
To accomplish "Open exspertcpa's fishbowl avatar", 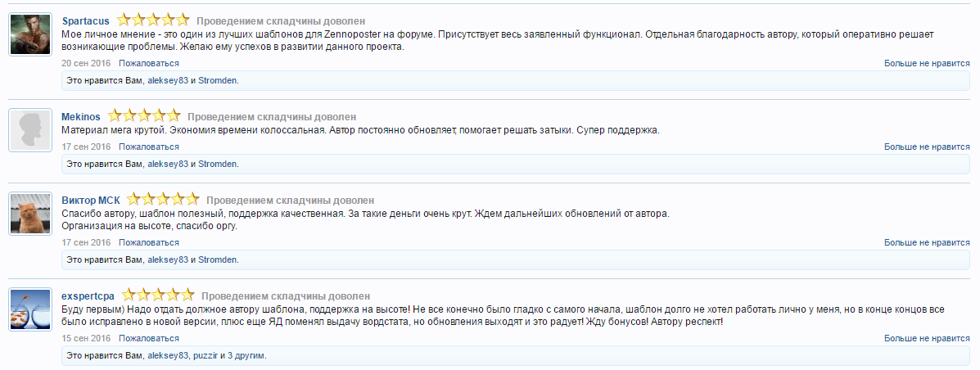I will click(x=30, y=309).
